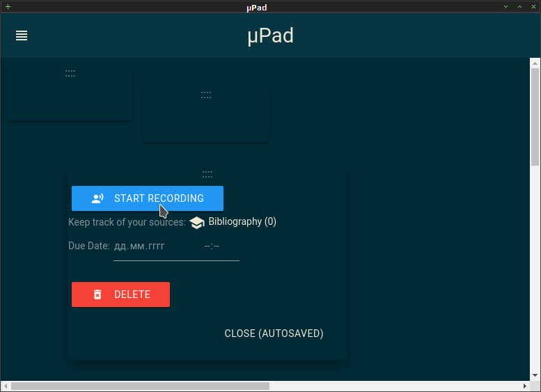Click the trash icon on Delete
Viewport: 541px width, 392px height.
(x=97, y=295)
